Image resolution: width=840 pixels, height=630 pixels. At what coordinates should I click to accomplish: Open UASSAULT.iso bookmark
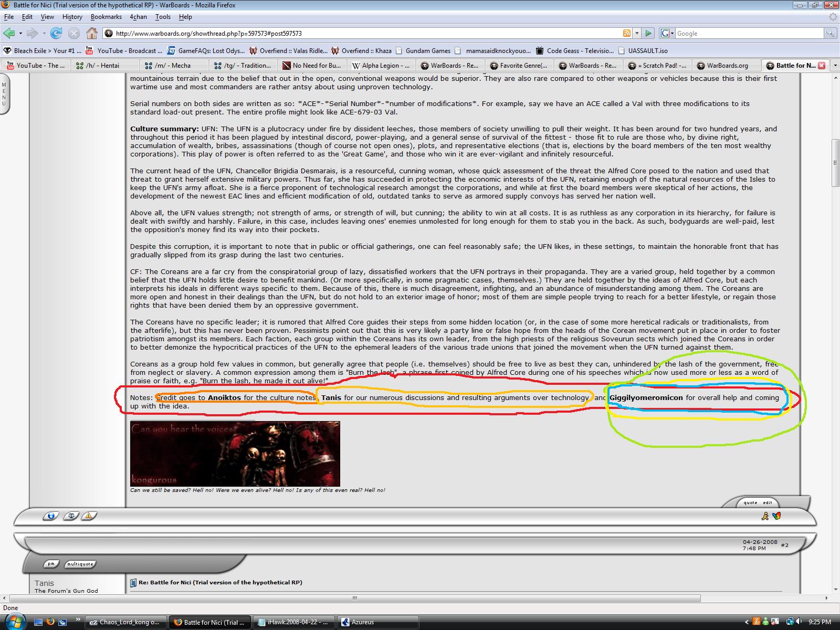pyautogui.click(x=643, y=51)
